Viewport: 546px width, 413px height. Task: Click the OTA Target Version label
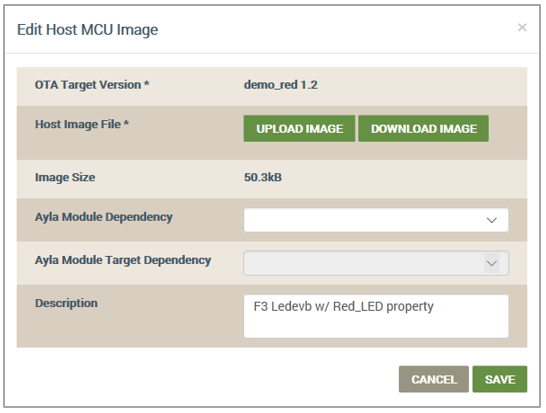[x=92, y=85]
